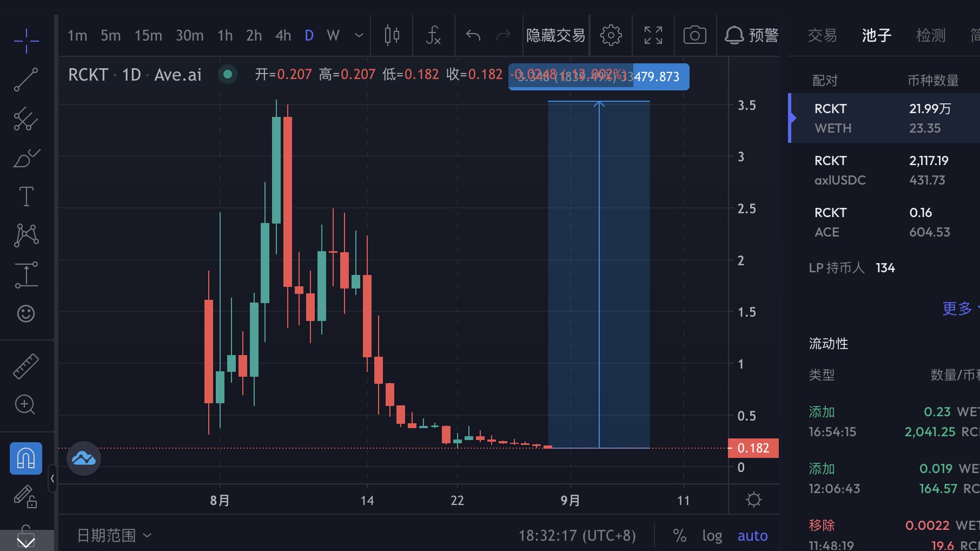The image size is (980, 551).
Task: Take a chart snapshot with the camera icon
Action: 694,35
